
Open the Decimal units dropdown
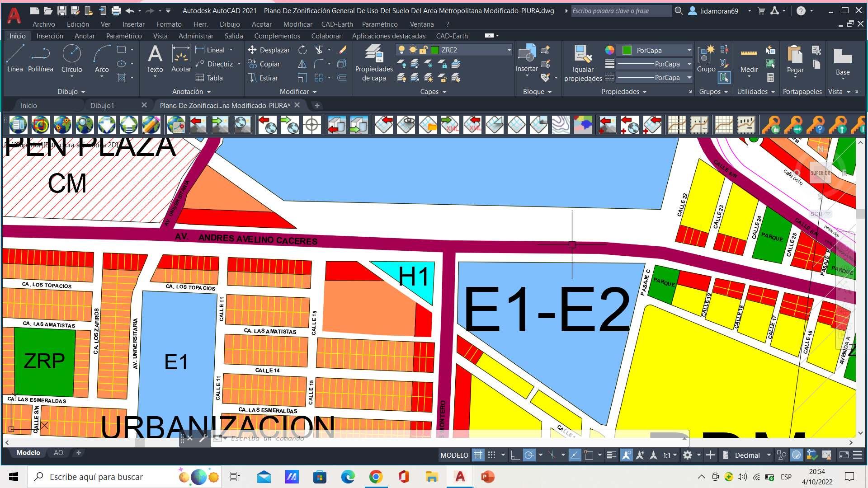[768, 455]
